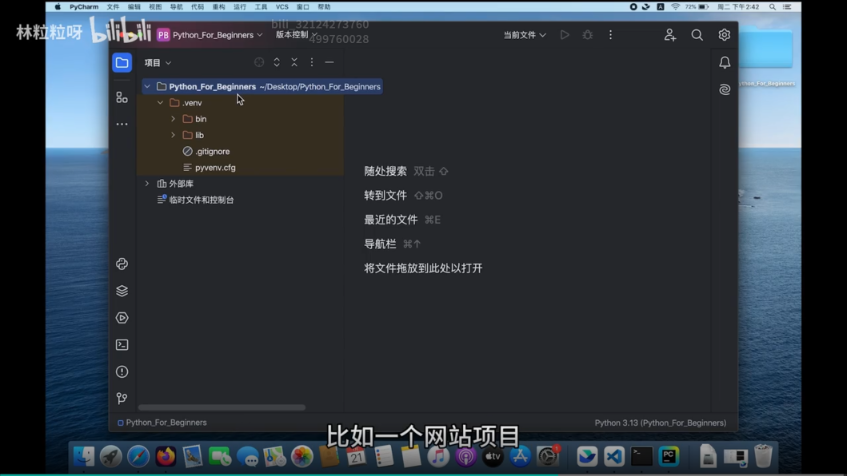Click the project panel horizontal scrollbar

(221, 407)
